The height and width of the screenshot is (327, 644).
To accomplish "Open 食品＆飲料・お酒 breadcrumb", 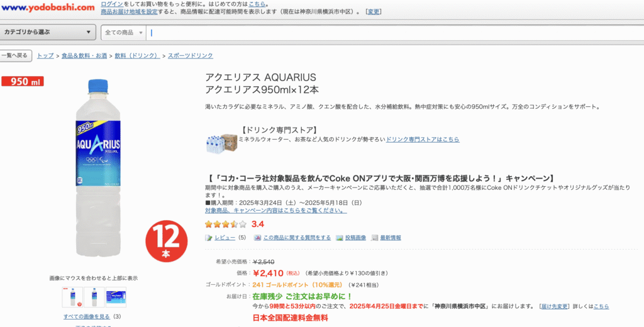I will point(84,55).
